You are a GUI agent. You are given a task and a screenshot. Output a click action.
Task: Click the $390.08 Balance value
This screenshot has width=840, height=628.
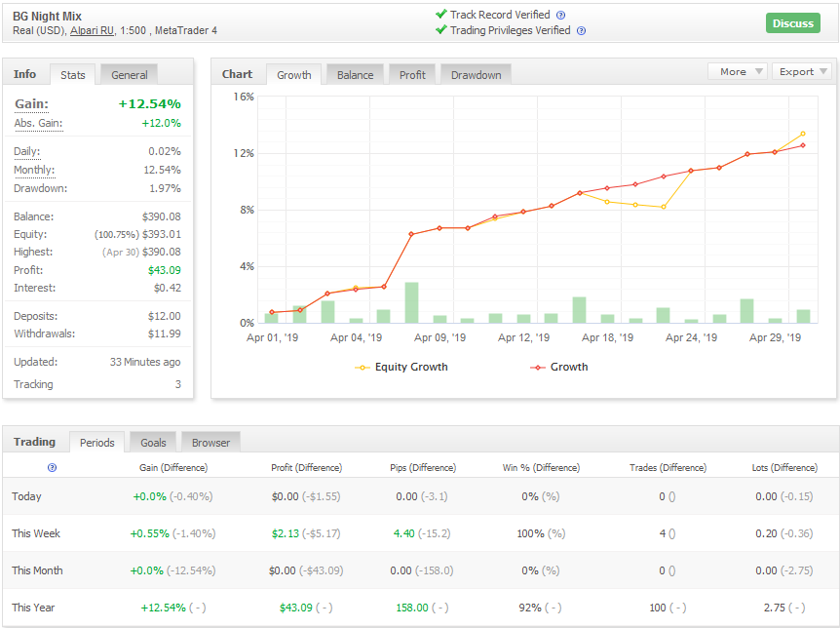click(x=161, y=216)
